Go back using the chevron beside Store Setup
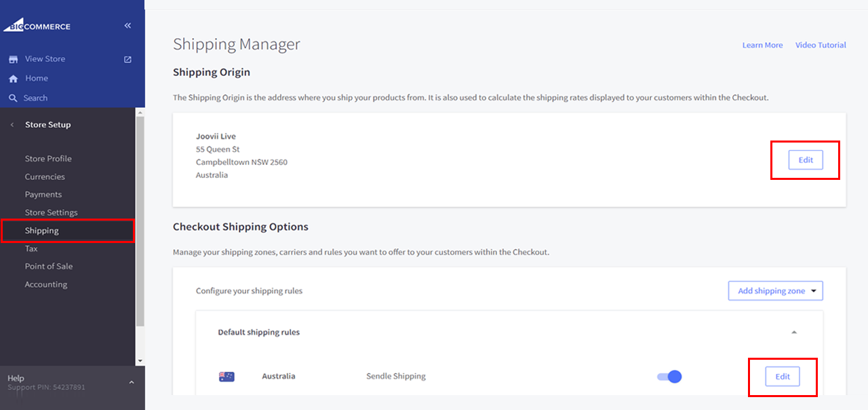Screen dimensions: 868x410 click(x=11, y=124)
